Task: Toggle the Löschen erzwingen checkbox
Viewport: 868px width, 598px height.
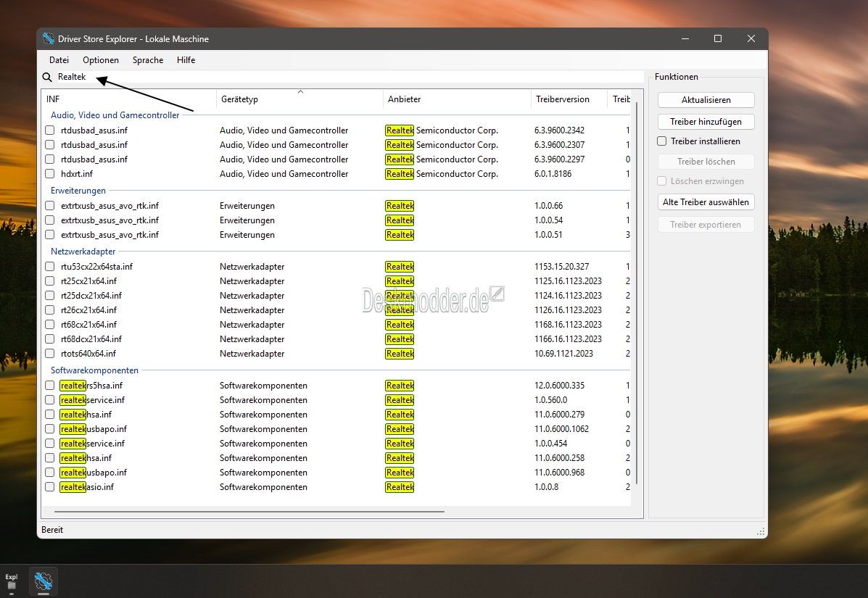Action: pyautogui.click(x=661, y=181)
